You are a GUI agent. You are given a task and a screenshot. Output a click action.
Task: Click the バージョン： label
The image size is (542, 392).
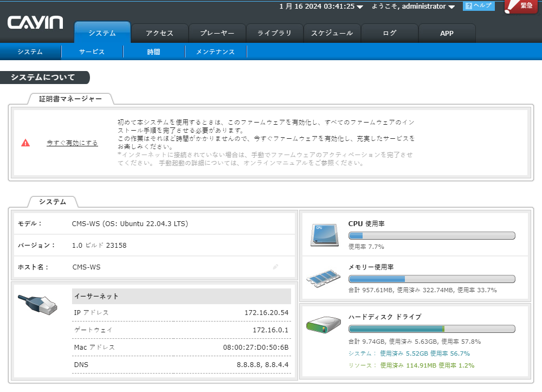pos(37,246)
